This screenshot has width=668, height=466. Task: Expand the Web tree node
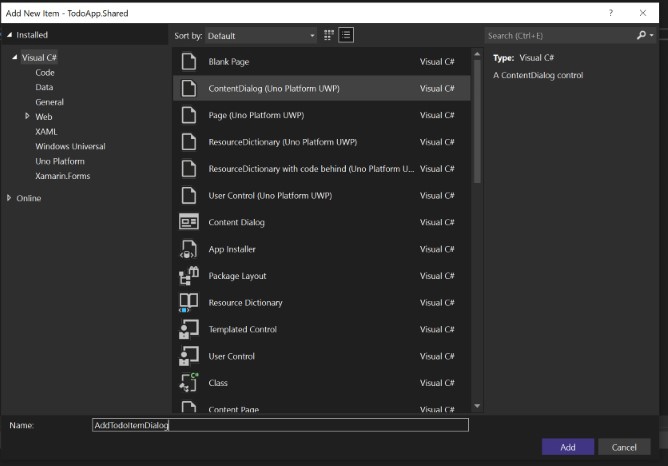(x=27, y=116)
